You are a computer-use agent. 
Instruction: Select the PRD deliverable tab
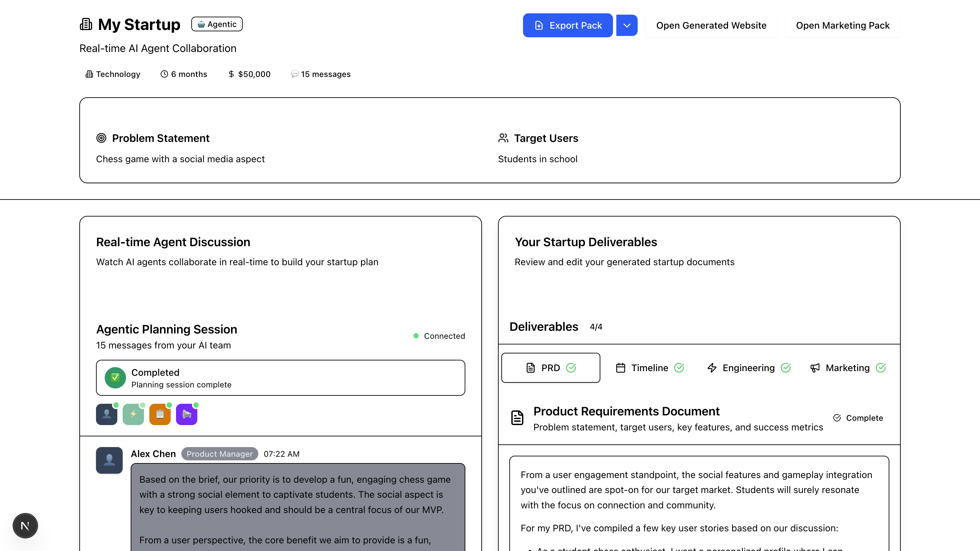click(x=550, y=368)
